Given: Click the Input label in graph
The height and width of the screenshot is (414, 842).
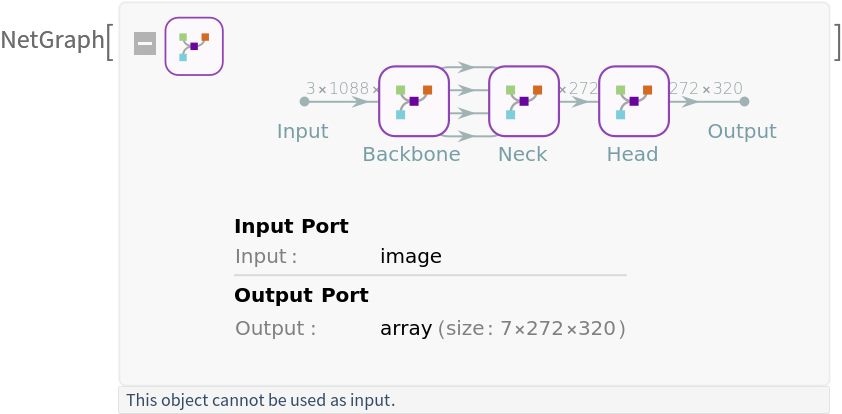Looking at the screenshot, I should [302, 131].
